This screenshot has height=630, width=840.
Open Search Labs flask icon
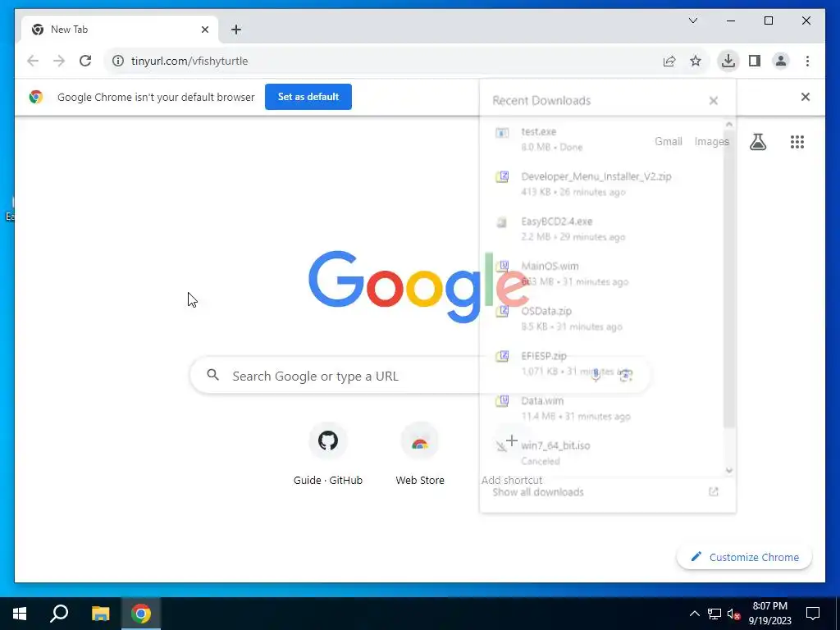click(757, 142)
